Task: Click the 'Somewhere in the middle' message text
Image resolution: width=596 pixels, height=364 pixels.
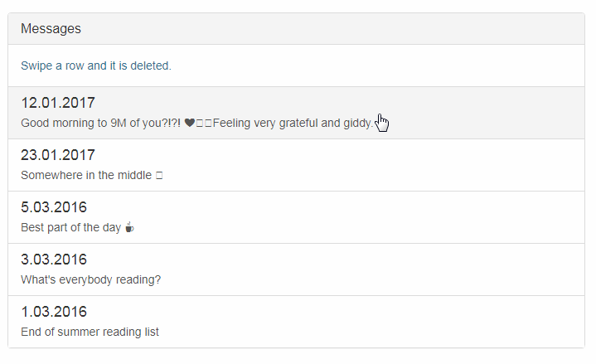Action: [86, 176]
